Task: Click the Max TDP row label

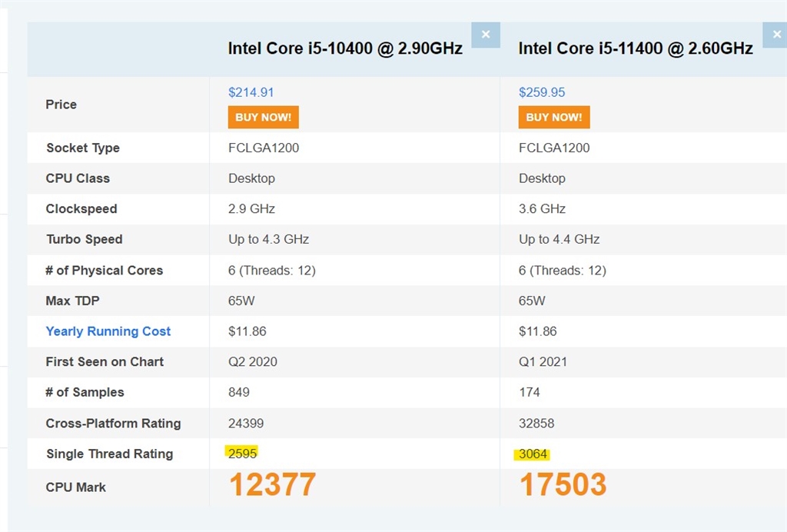Action: click(72, 301)
